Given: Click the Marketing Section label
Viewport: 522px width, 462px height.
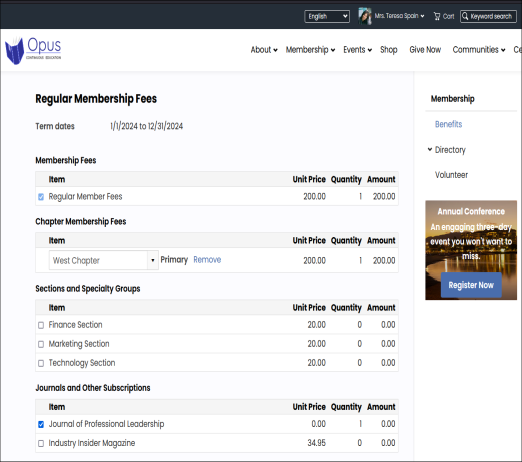Looking at the screenshot, I should point(79,344).
